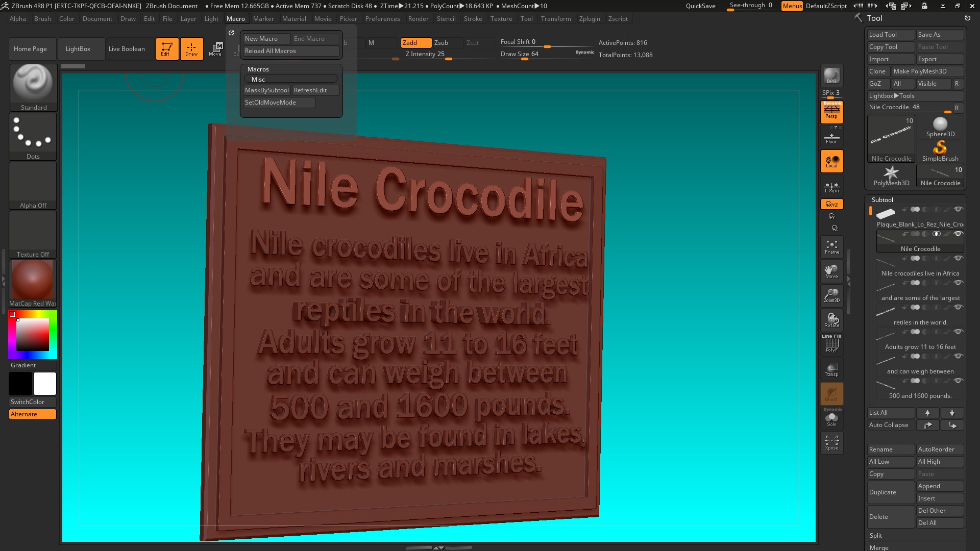Activate Xpose exploded view
The width and height of the screenshot is (980, 551).
click(831, 442)
